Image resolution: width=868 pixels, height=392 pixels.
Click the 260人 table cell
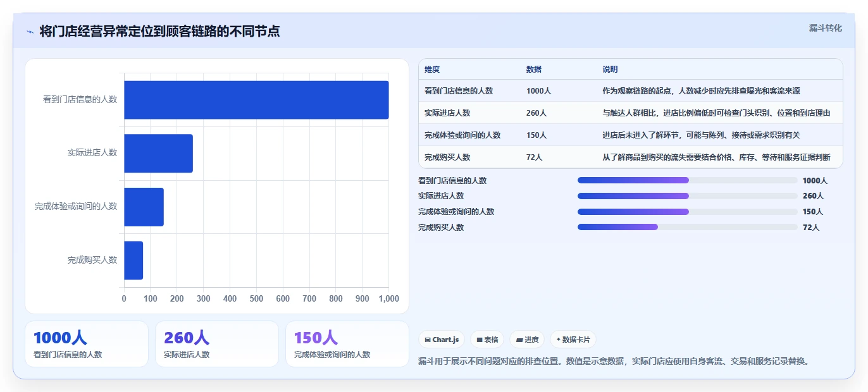click(x=536, y=113)
